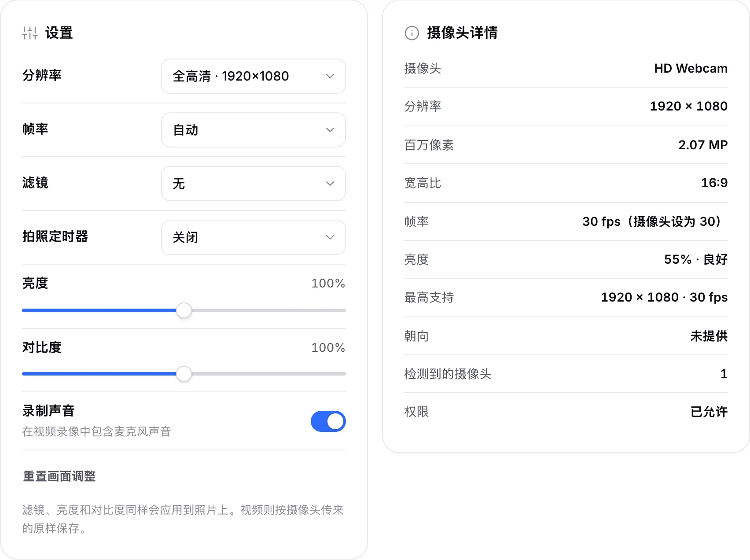Viewport: 750px width, 560px height.
Task: Click the 未提供 orientation value
Action: tap(709, 336)
